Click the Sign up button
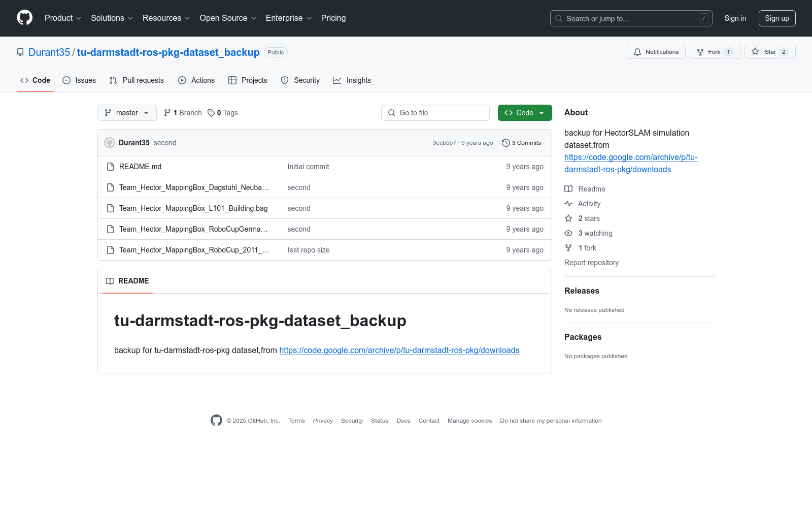This screenshot has height=508, width=812. pyautogui.click(x=777, y=18)
